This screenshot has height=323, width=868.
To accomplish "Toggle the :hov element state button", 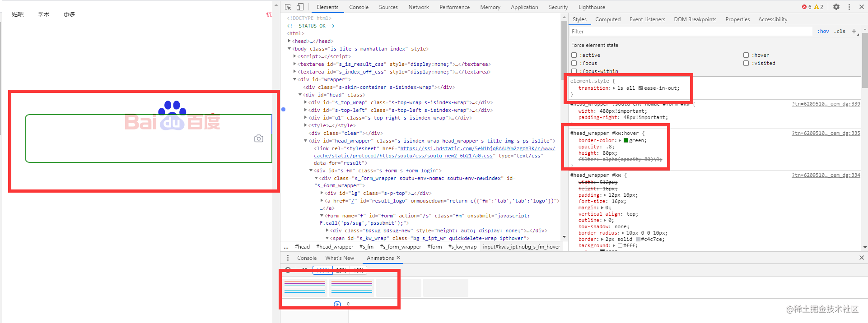I will point(823,31).
